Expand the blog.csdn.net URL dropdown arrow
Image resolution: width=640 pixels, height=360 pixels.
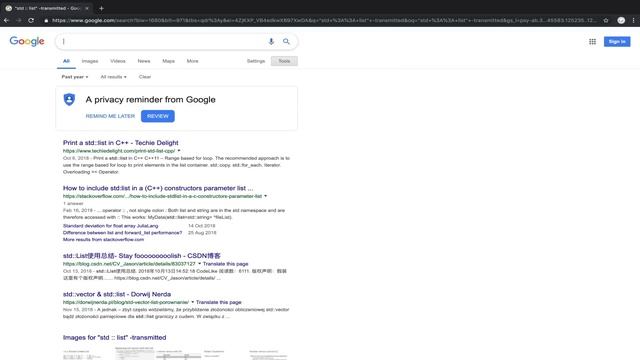199,264
